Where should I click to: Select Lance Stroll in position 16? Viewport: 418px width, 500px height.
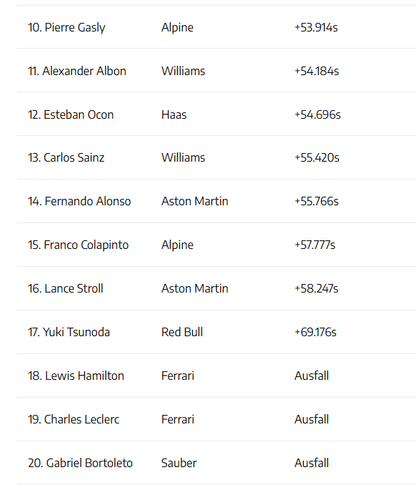(66, 289)
